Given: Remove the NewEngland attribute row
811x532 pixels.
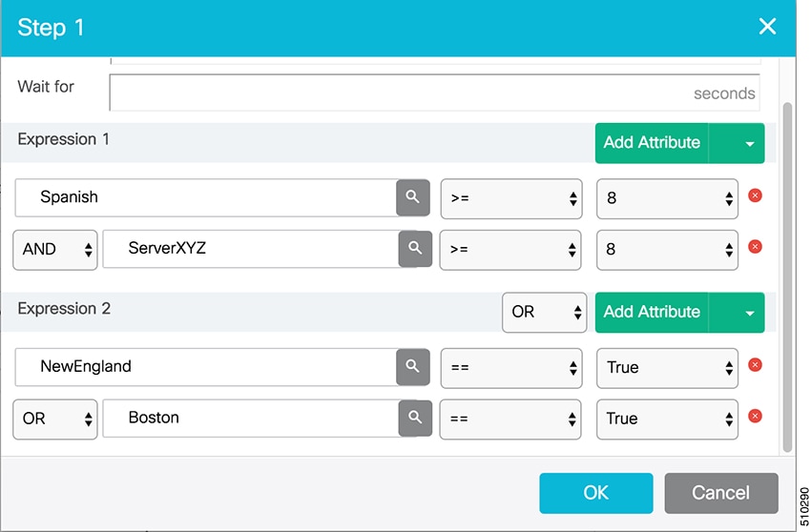Looking at the screenshot, I should click(755, 365).
